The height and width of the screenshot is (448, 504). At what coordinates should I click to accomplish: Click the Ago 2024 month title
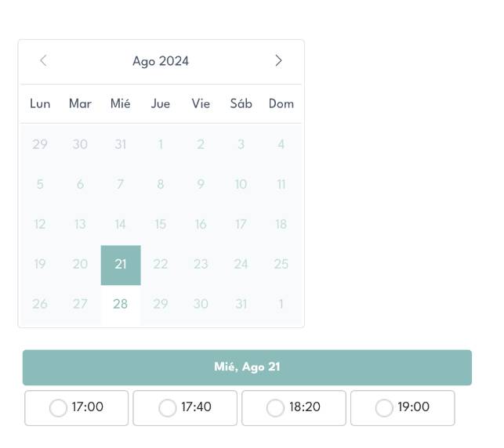[161, 61]
